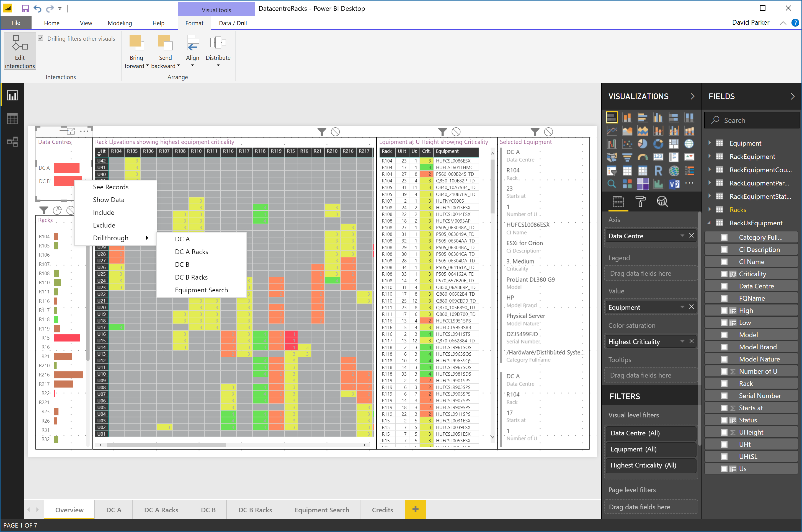This screenshot has height=532, width=802.
Task: Select the Pie chart visualization icon
Action: [643, 144]
